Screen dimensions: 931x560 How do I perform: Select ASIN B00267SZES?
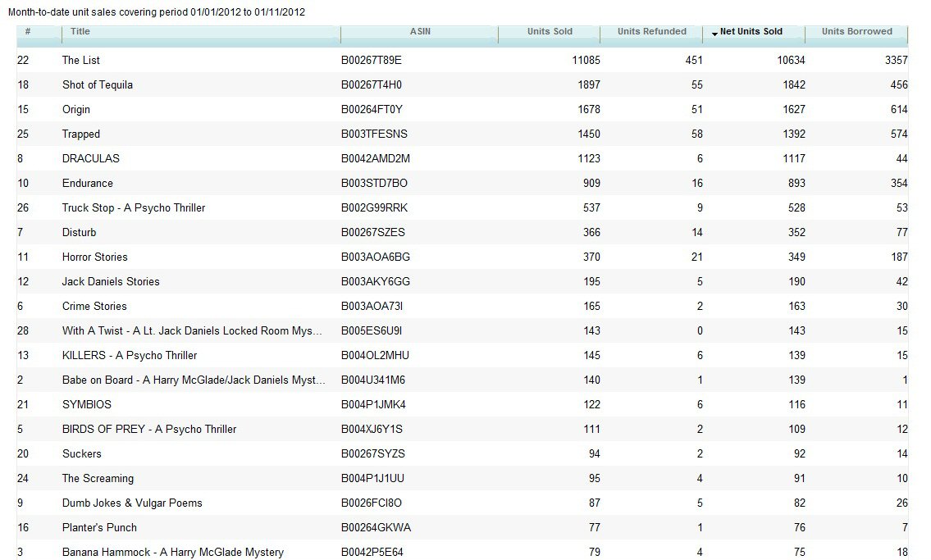[373, 233]
